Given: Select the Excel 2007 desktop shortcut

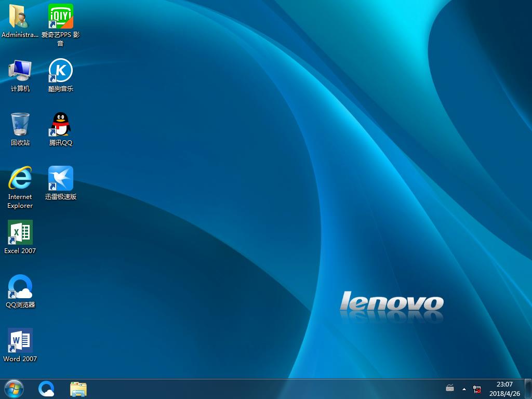Looking at the screenshot, I should click(20, 233).
